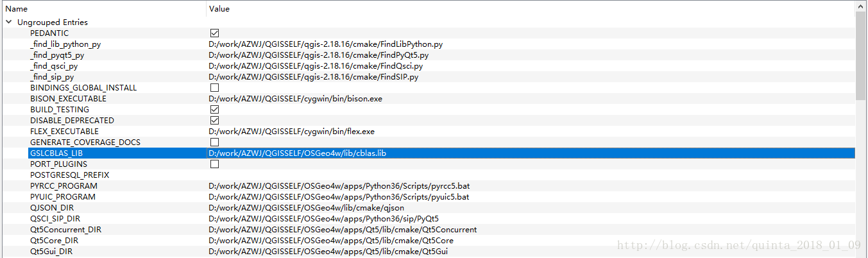868x258 pixels.
Task: Select the PYRCC_PROGRAM entry name
Action: click(63, 186)
